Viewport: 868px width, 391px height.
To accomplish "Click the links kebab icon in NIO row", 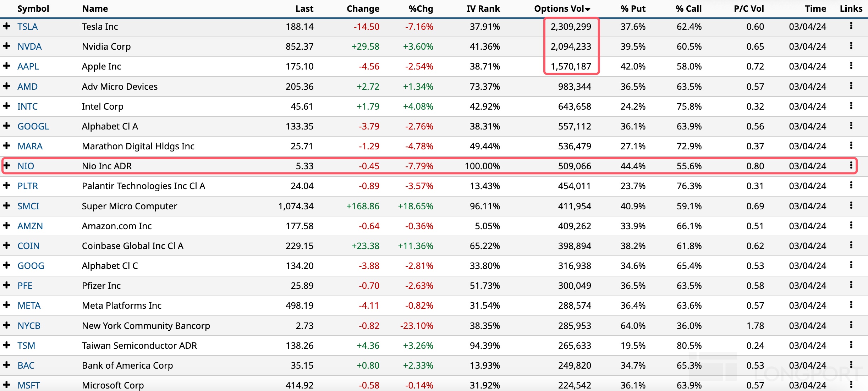I will [851, 165].
